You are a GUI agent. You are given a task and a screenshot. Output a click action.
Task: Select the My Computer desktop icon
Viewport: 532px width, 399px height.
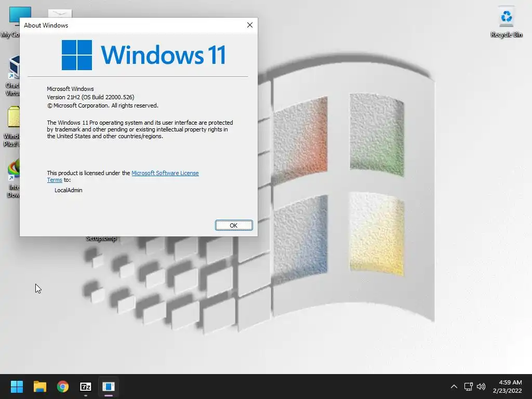[x=10, y=22]
